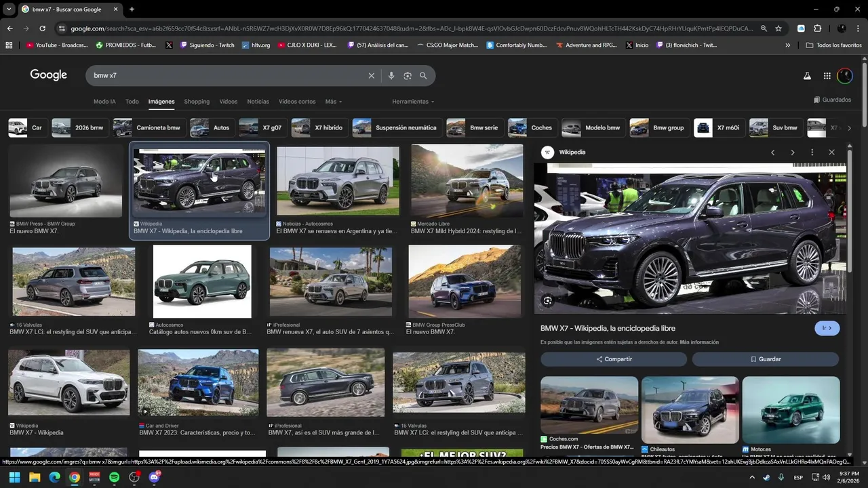
Task: Switch to the Modo IA tab
Action: (x=104, y=102)
